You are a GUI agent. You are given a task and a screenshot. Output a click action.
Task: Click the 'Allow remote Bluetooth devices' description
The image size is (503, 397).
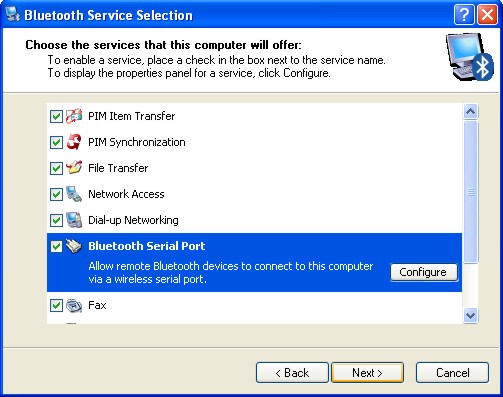pos(231,272)
